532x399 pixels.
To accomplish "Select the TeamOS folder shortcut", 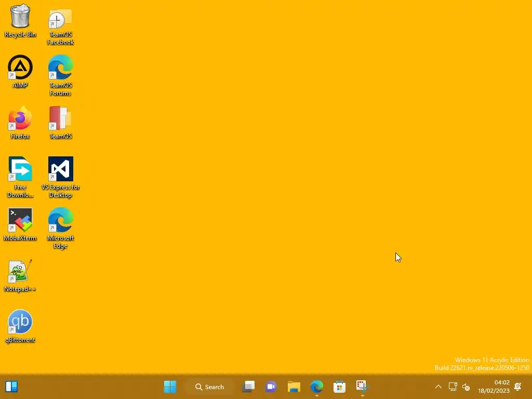I will (x=60, y=123).
